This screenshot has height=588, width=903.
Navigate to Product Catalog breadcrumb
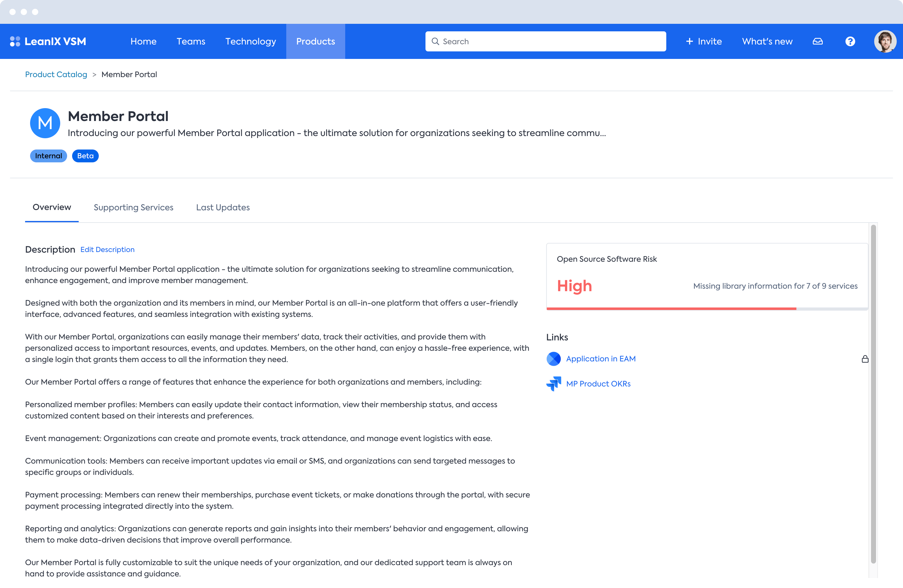point(56,74)
